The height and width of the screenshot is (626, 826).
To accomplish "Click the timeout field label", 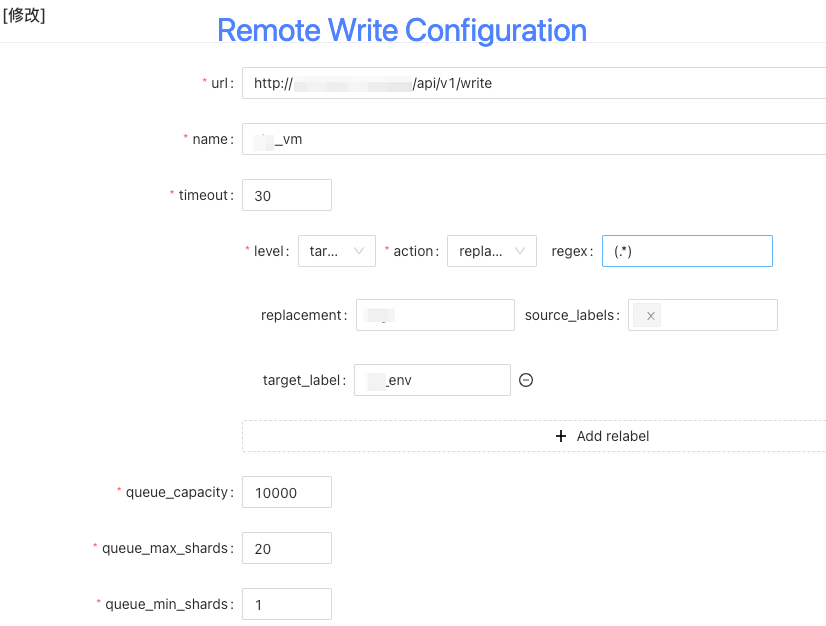I will coord(206,195).
